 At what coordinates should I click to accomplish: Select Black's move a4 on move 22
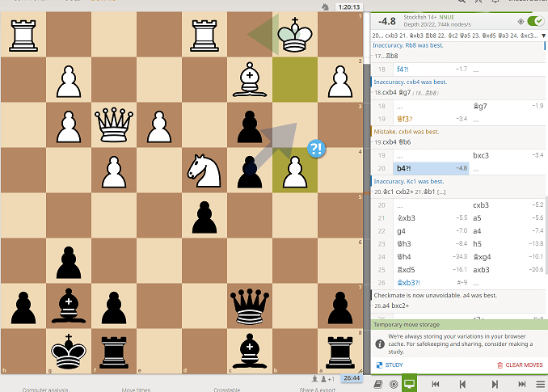click(507, 231)
